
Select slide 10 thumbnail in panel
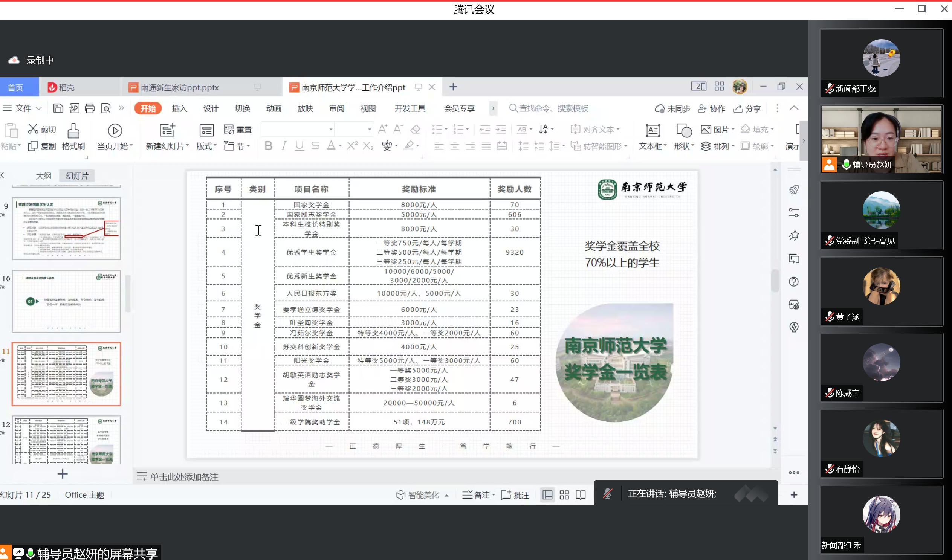click(66, 301)
